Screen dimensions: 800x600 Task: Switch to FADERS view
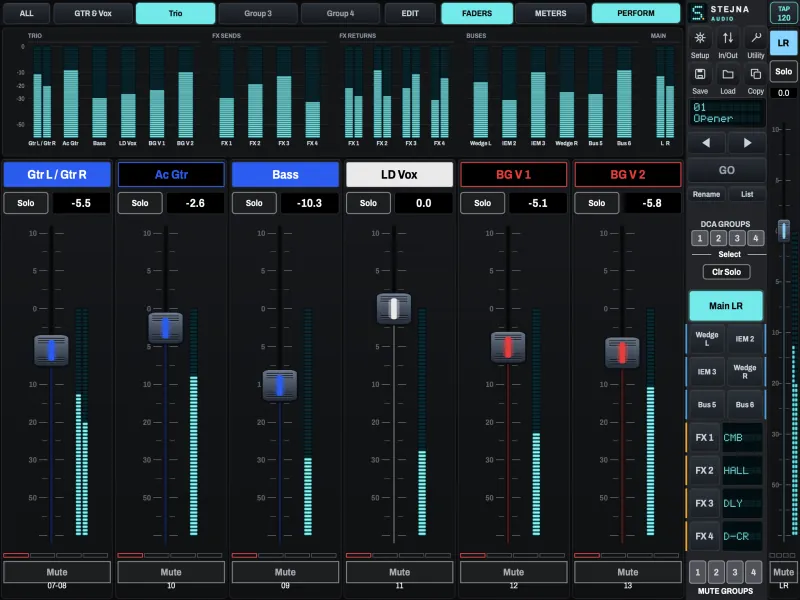pos(477,13)
